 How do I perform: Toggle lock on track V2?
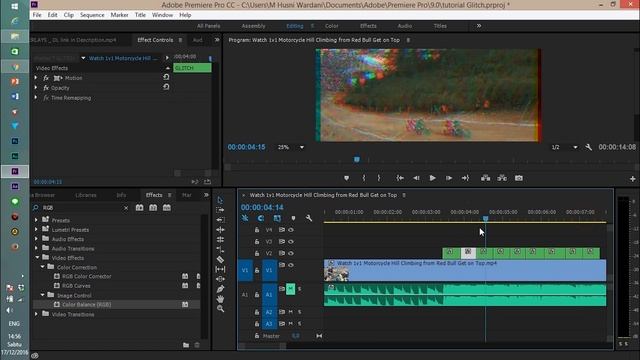pyautogui.click(x=257, y=253)
